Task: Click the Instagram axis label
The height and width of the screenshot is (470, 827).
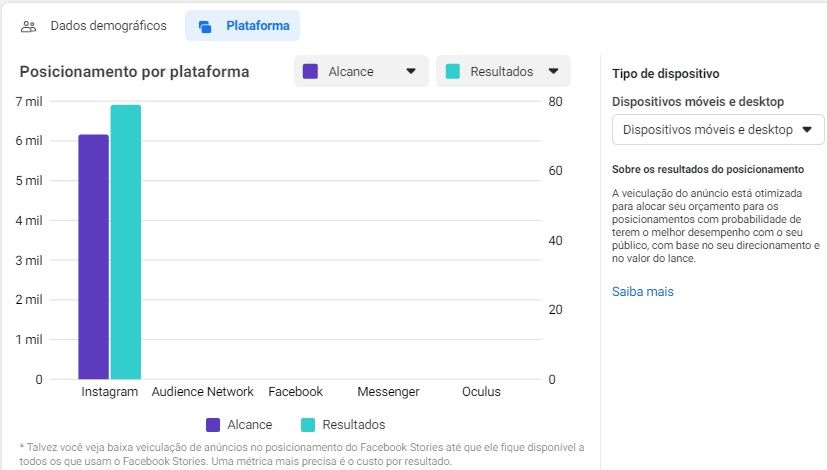Action: (110, 392)
